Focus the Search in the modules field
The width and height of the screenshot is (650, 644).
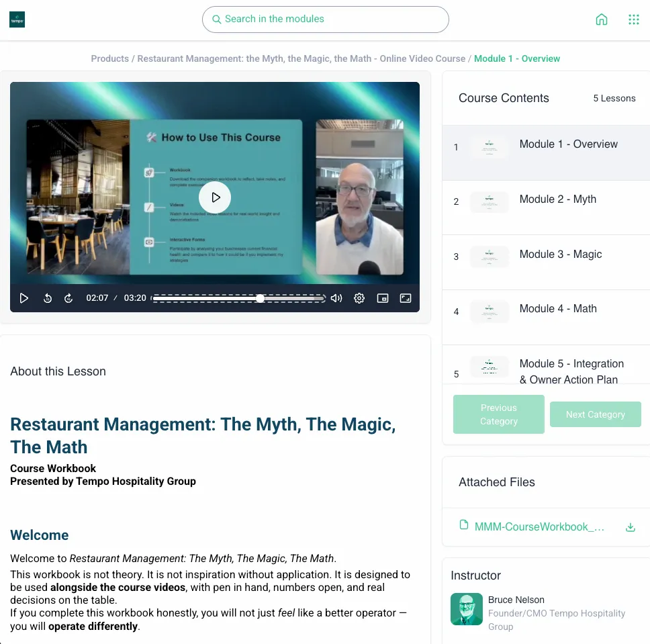tap(326, 19)
